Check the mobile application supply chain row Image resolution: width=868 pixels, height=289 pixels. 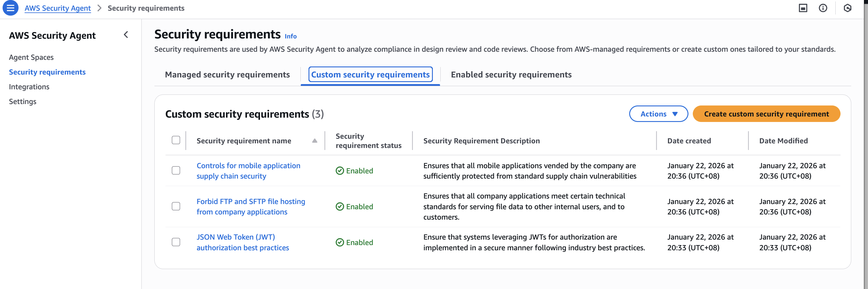176,171
